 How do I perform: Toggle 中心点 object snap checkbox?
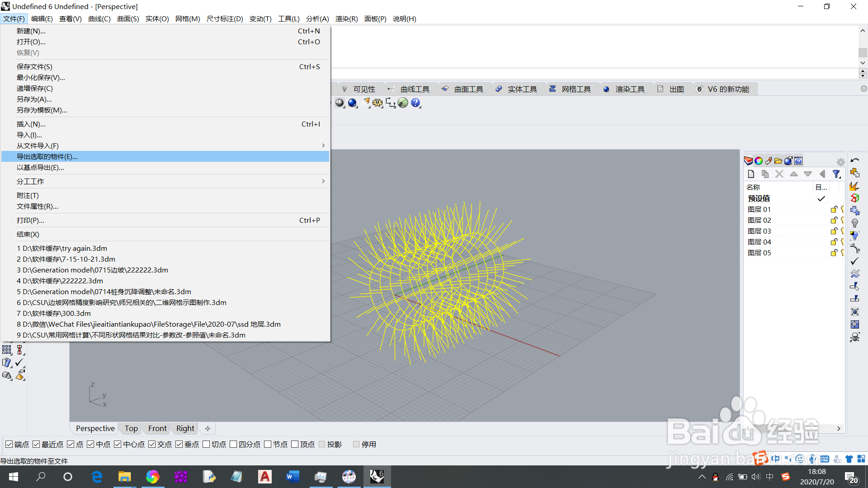118,445
